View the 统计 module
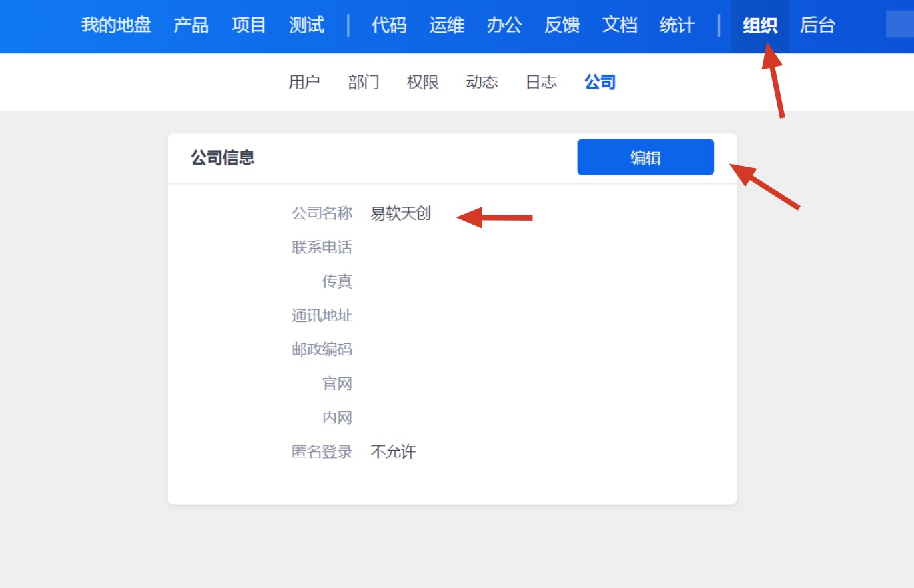The width and height of the screenshot is (914, 588). click(677, 25)
